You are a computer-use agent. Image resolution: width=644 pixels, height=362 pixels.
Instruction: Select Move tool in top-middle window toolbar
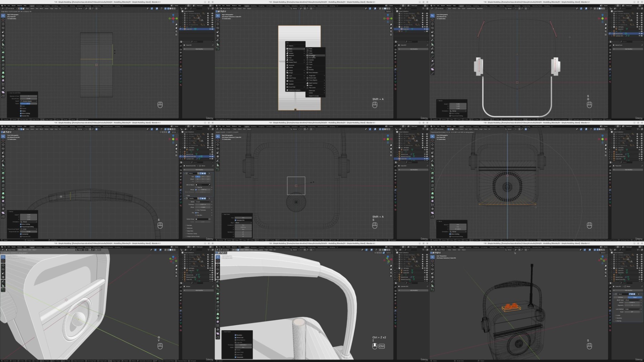pyautogui.click(x=218, y=24)
